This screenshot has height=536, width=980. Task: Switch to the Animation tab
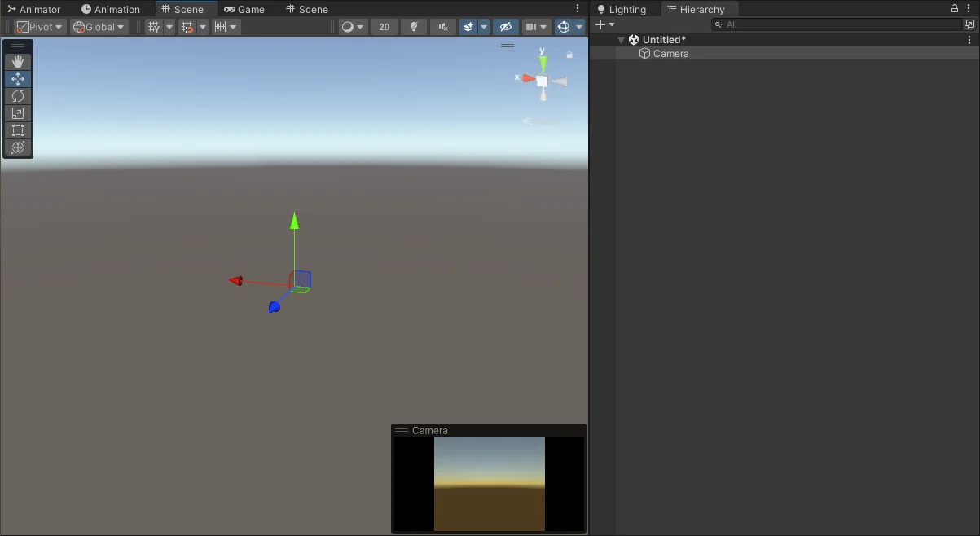click(x=111, y=10)
